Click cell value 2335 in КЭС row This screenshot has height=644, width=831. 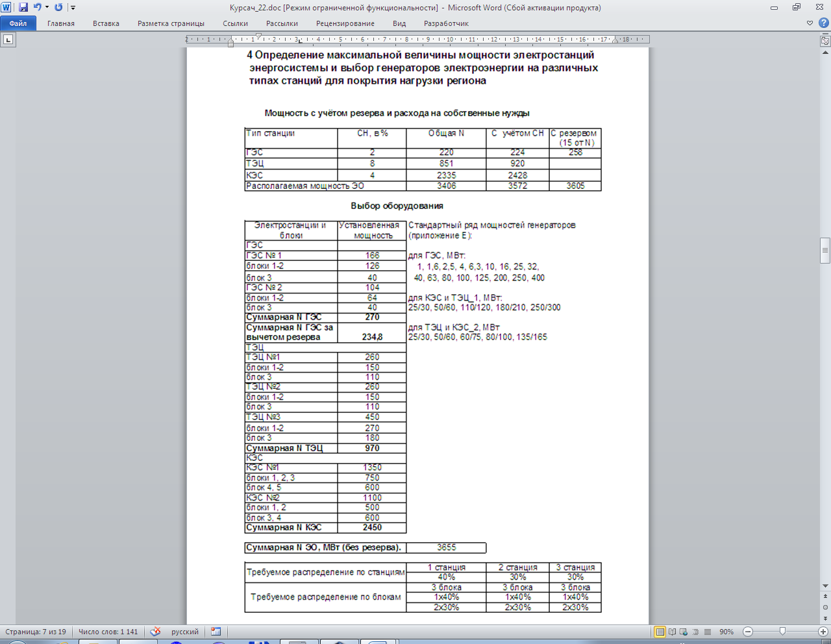coord(446,175)
